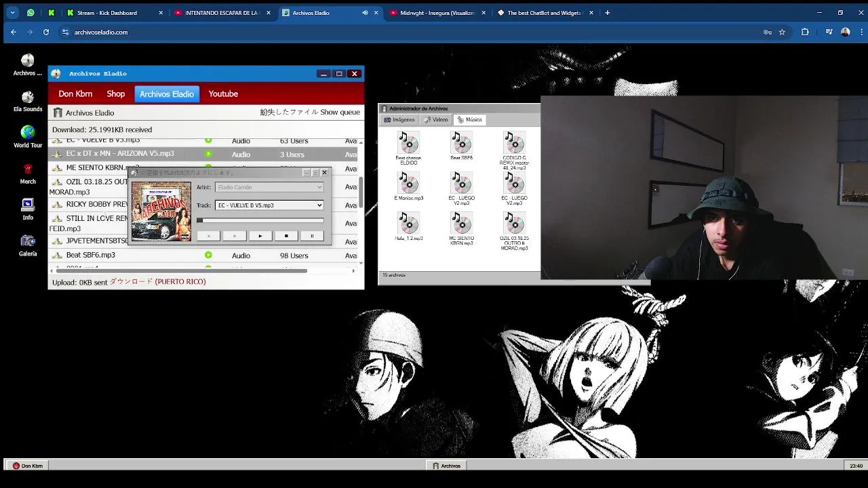Open the browser tab search dropdown

point(12,13)
